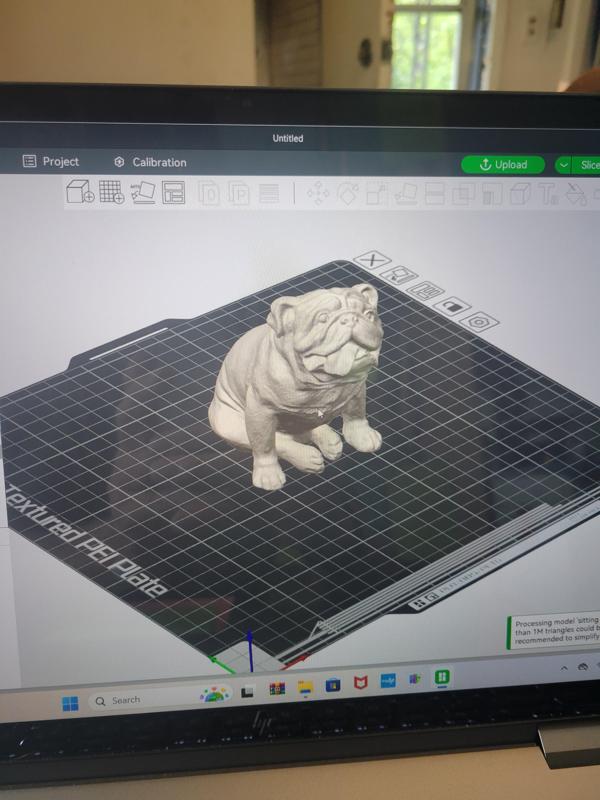
Task: Click the Add model cube icon
Action: 80,192
